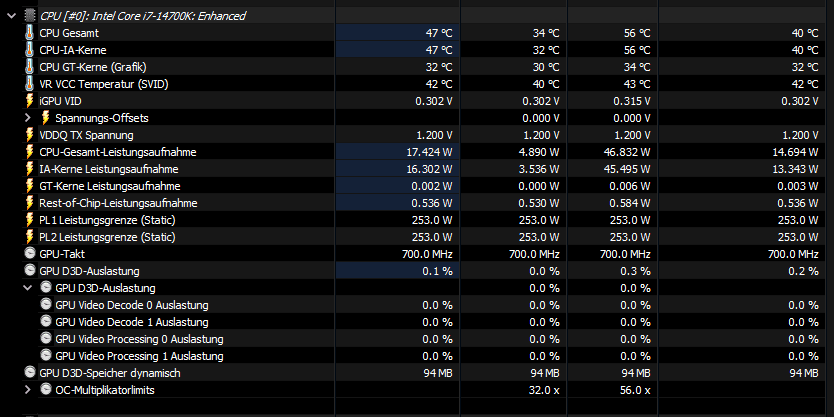Click gauge icon beside GPU Video Decode 1
The height and width of the screenshot is (417, 834).
46,322
